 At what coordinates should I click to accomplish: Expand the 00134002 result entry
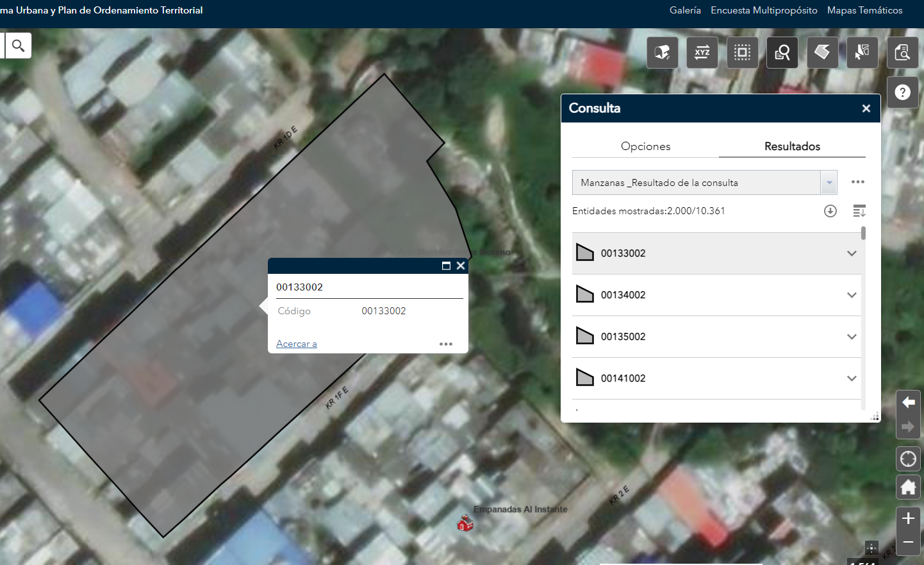(x=852, y=295)
